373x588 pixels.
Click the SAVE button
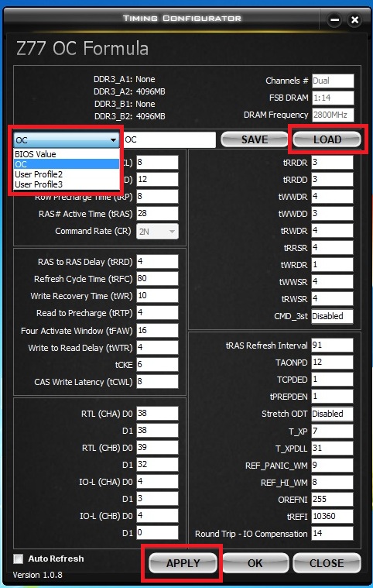pyautogui.click(x=255, y=139)
